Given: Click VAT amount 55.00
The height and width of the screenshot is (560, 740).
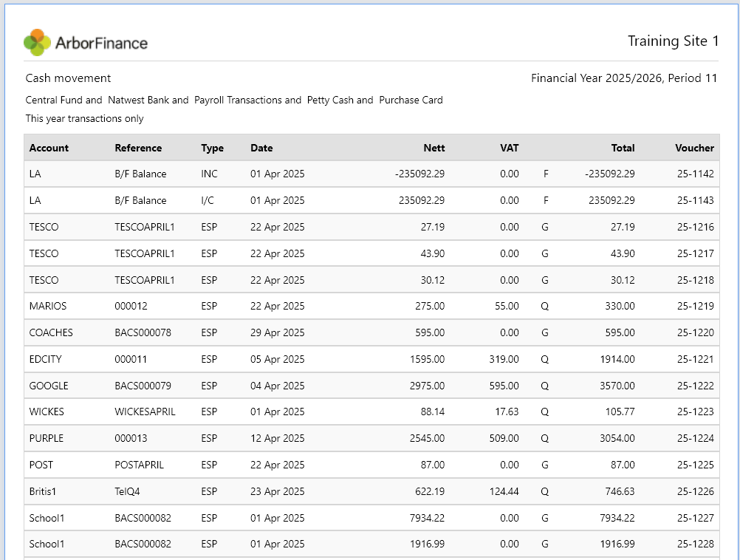Looking at the screenshot, I should pos(507,306).
